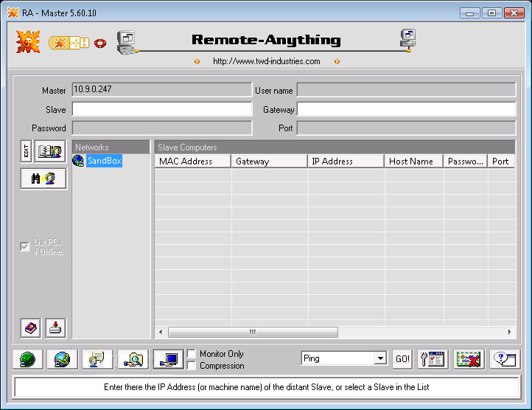The image size is (532, 410).
Task: Click the folder search magnifier button
Action: (133, 359)
